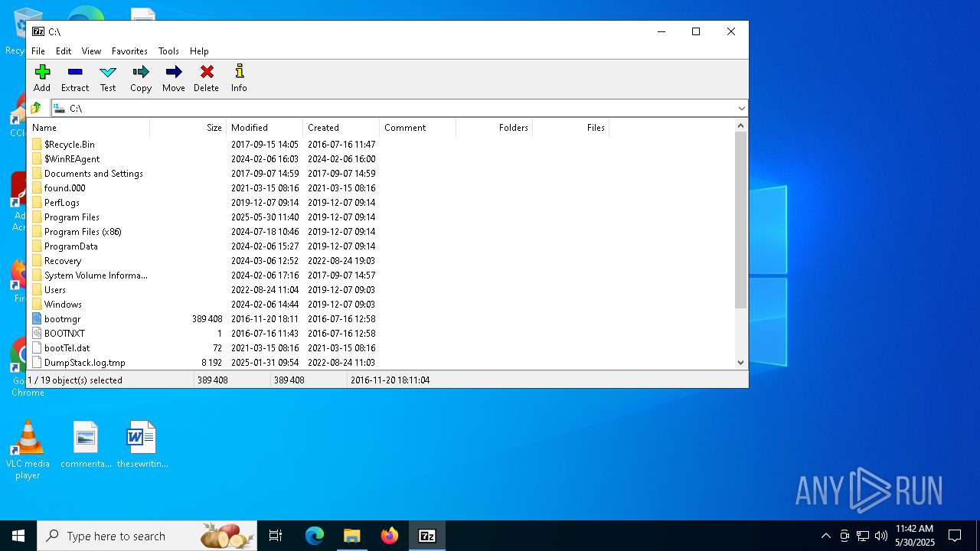Sort by the Comment column header
Viewport: 980px width, 551px height.
pyautogui.click(x=417, y=128)
